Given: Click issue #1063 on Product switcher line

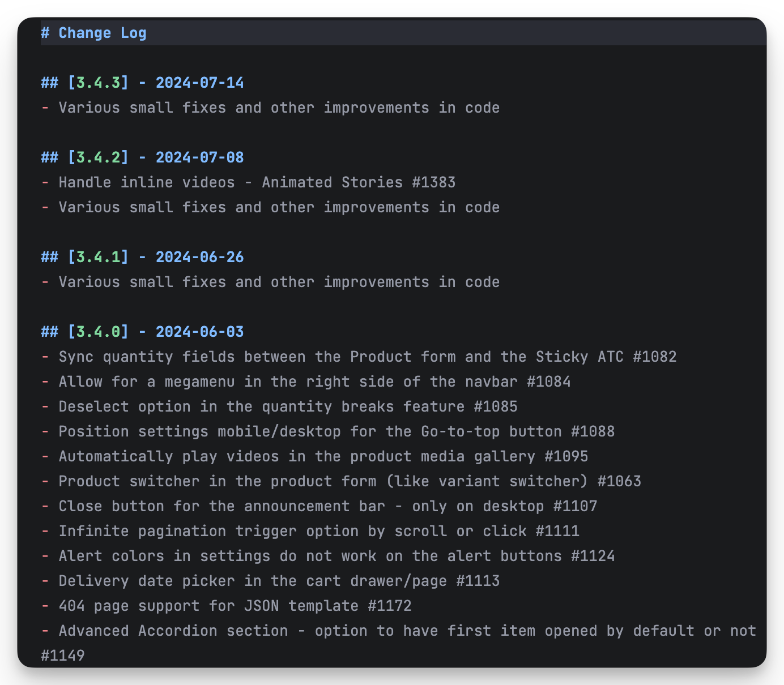Looking at the screenshot, I should pyautogui.click(x=619, y=481).
